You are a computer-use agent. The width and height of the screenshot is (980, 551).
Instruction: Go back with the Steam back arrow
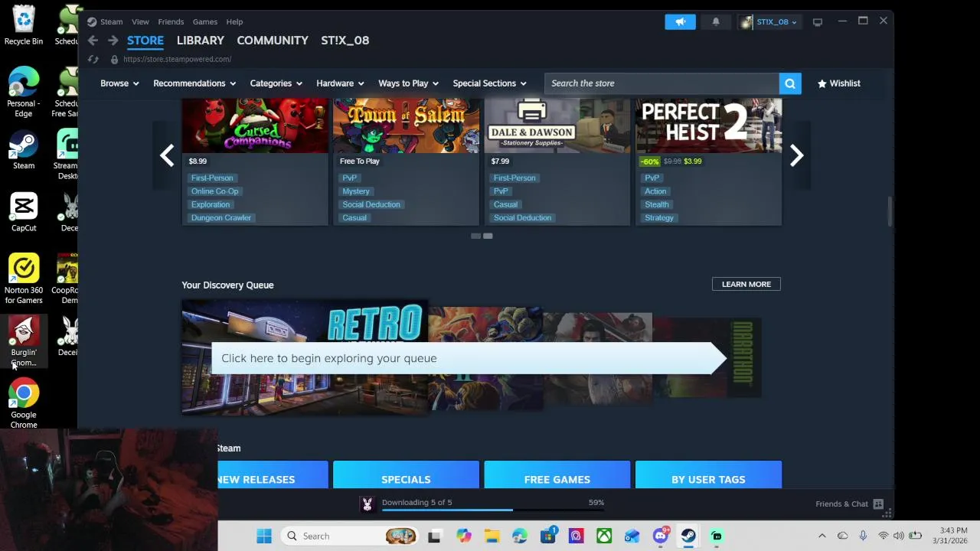click(x=93, y=41)
